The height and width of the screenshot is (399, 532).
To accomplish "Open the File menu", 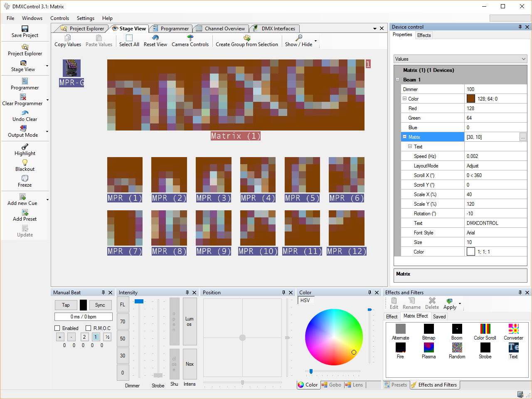I will (10, 18).
